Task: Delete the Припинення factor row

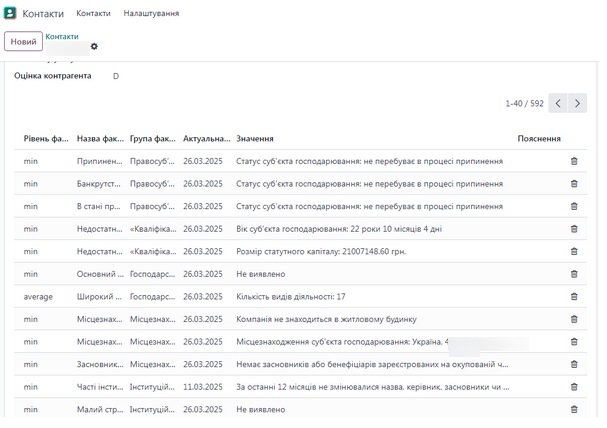Action: [574, 160]
